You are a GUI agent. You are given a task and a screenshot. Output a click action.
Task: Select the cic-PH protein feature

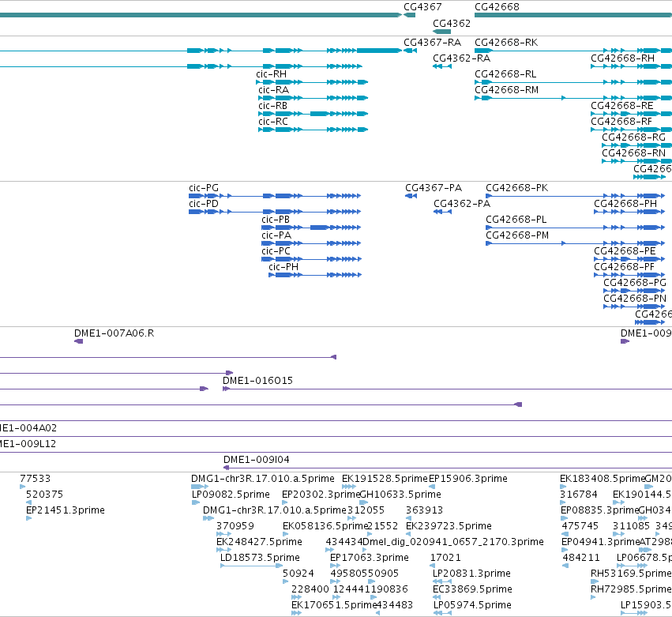283,268
